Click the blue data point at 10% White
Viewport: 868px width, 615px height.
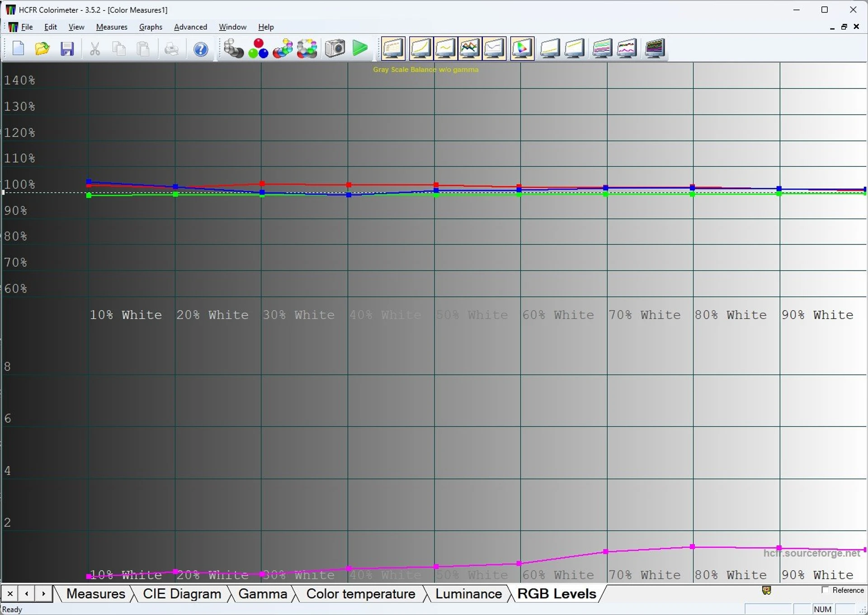pyautogui.click(x=89, y=182)
